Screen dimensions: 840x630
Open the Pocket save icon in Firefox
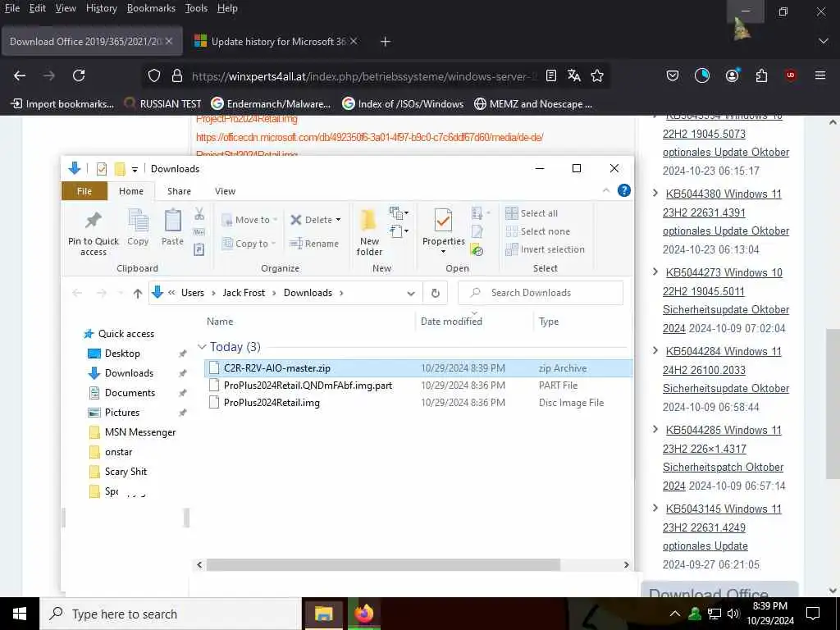(x=673, y=75)
